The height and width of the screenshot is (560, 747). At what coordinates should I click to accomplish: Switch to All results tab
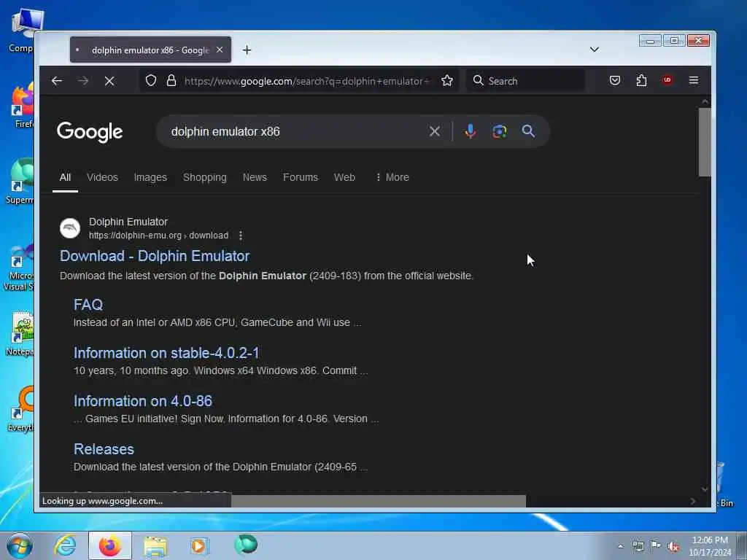65,177
